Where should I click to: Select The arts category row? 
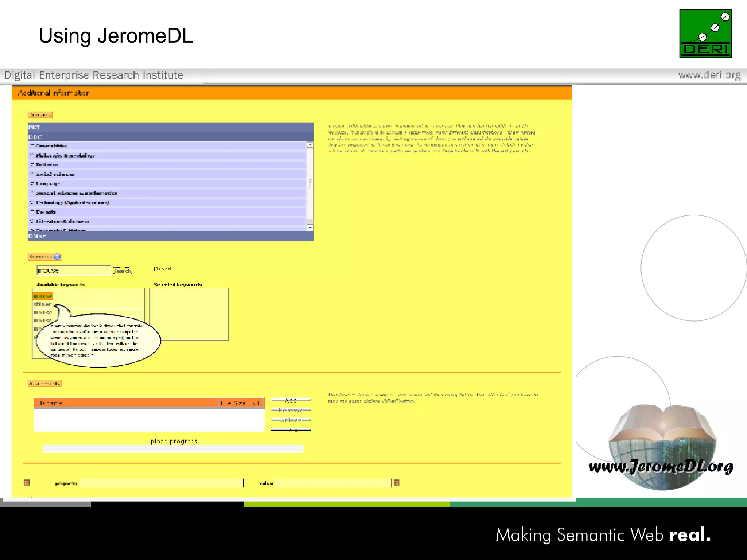click(167, 212)
